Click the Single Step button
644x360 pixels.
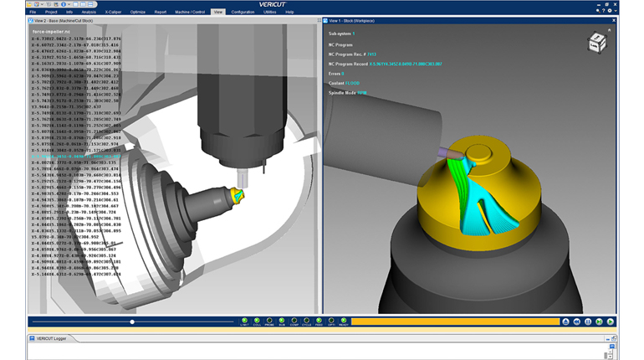pyautogui.click(x=599, y=321)
